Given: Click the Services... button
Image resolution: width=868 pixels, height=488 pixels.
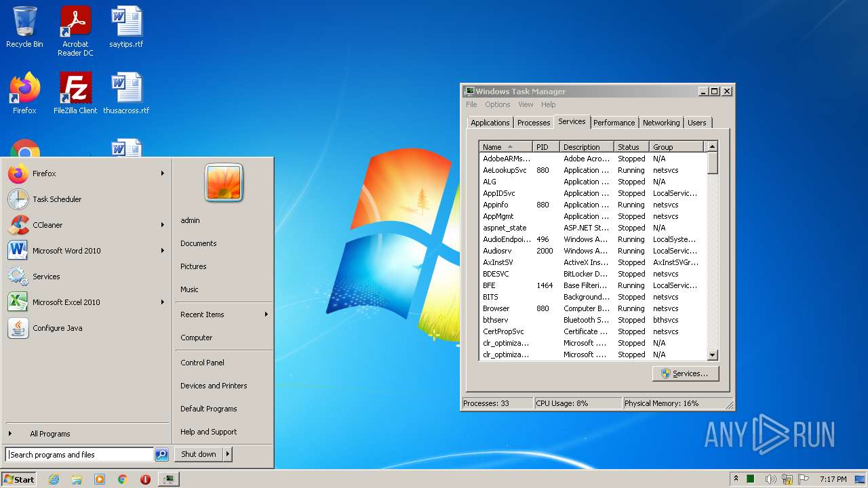Looking at the screenshot, I should [686, 373].
